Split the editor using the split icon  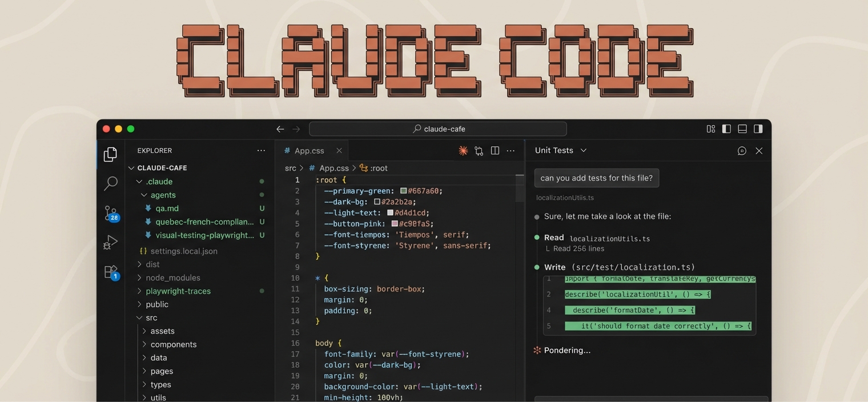coord(495,150)
